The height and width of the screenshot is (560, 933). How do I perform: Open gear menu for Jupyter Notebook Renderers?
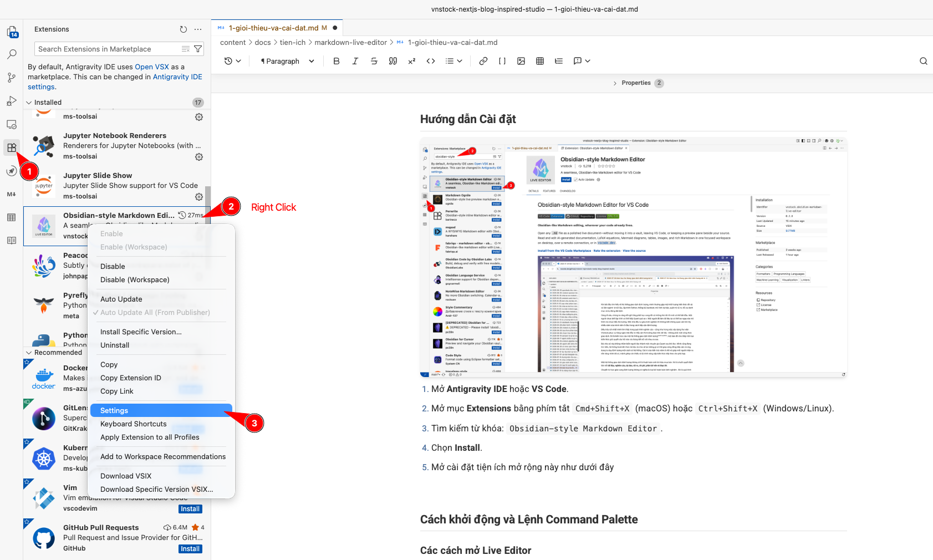coord(199,157)
